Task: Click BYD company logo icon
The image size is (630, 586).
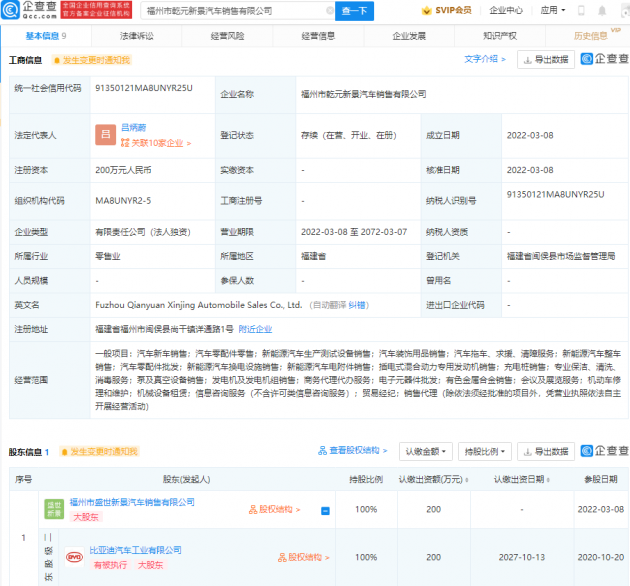Action: pyautogui.click(x=74, y=557)
